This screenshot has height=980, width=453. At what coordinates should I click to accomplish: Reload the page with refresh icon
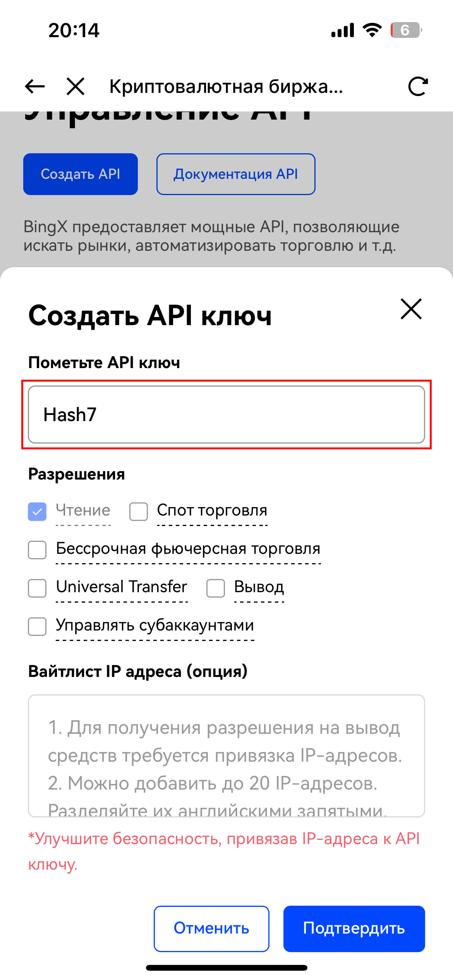tap(418, 86)
